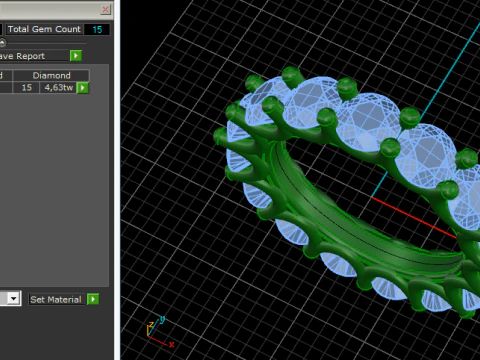Select the Diamond column header
Viewport: 480px width, 360px height.
(51, 75)
